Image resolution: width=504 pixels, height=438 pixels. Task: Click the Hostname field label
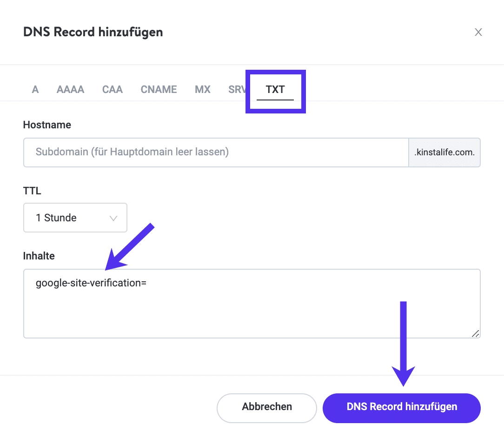click(x=47, y=125)
